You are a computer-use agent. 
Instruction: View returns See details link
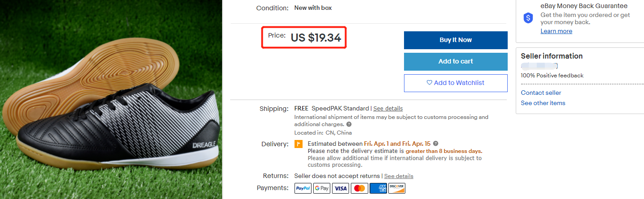click(399, 176)
